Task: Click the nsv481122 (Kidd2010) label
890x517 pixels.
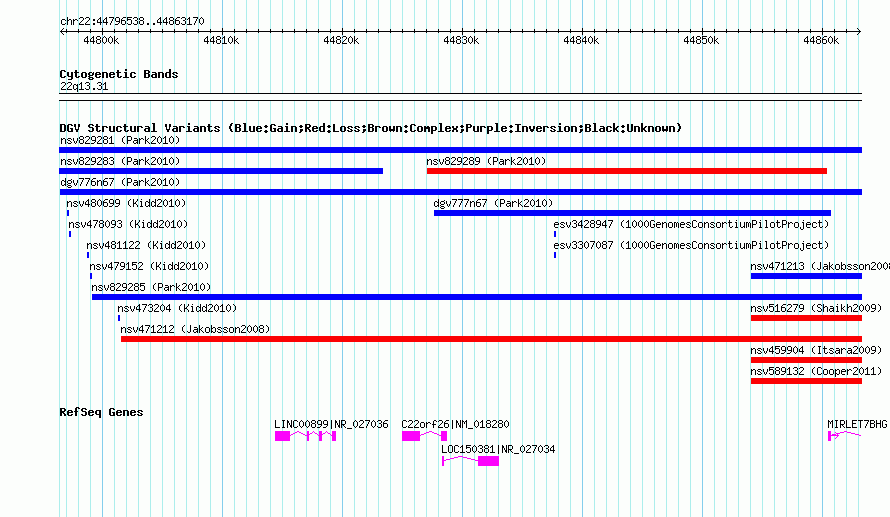Action: click(x=146, y=245)
